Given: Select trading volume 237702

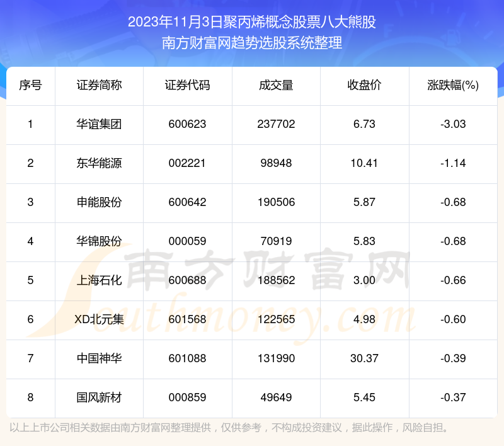Looking at the screenshot, I should click(276, 124).
